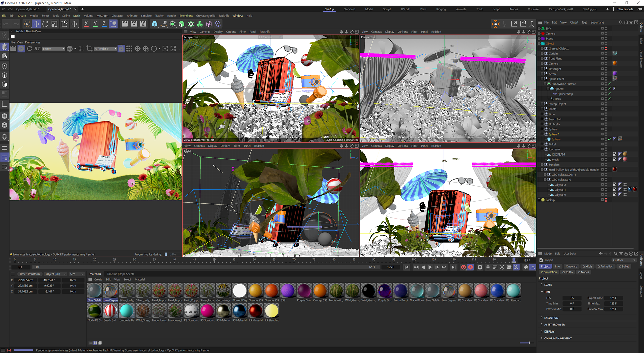The height and width of the screenshot is (353, 644).
Task: Add a Cube primitive object
Action: tap(154, 24)
